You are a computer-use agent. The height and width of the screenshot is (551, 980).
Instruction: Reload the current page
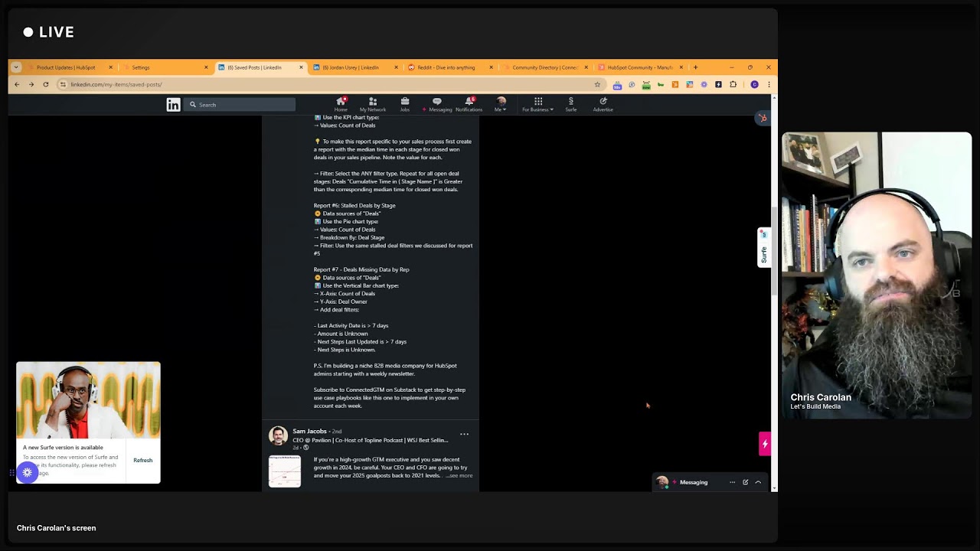coord(46,84)
